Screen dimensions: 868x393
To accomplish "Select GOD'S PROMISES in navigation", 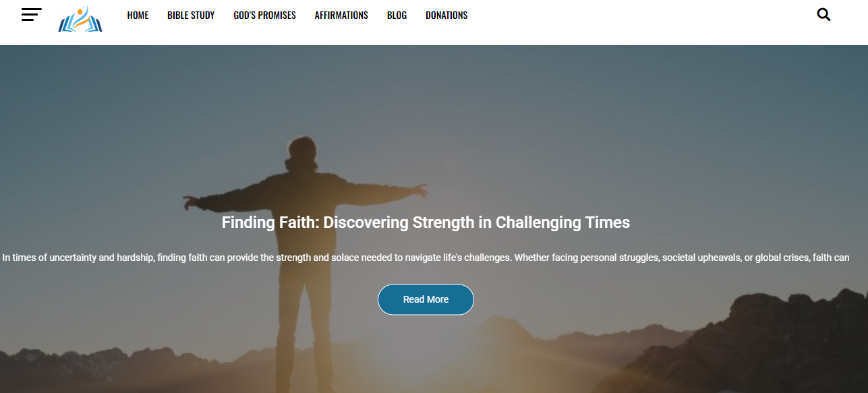I will click(264, 15).
